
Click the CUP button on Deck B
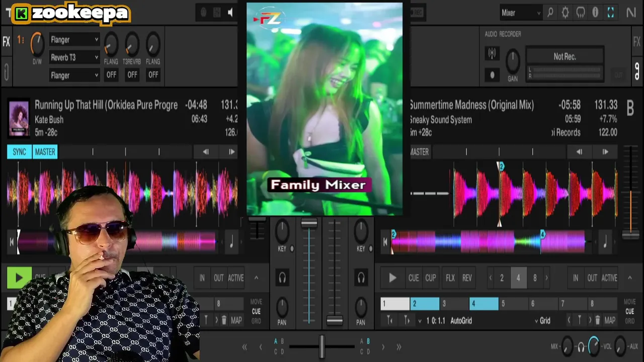pyautogui.click(x=431, y=278)
